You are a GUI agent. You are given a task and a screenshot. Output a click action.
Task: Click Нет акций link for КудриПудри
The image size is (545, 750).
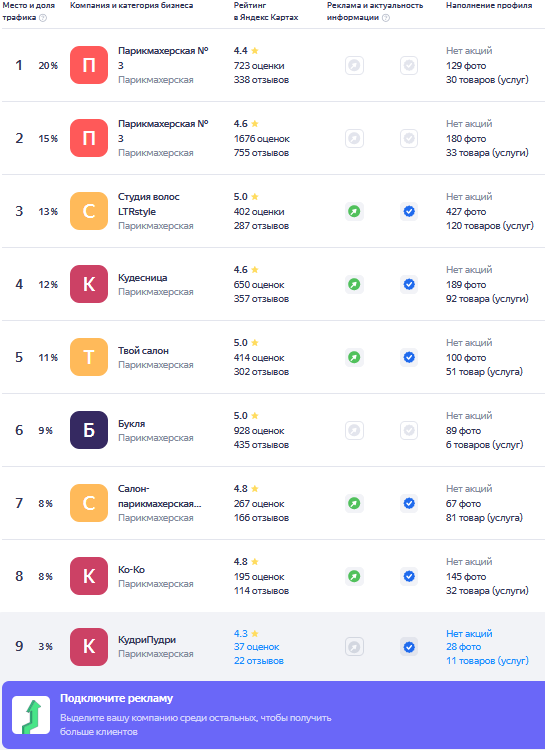469,633
